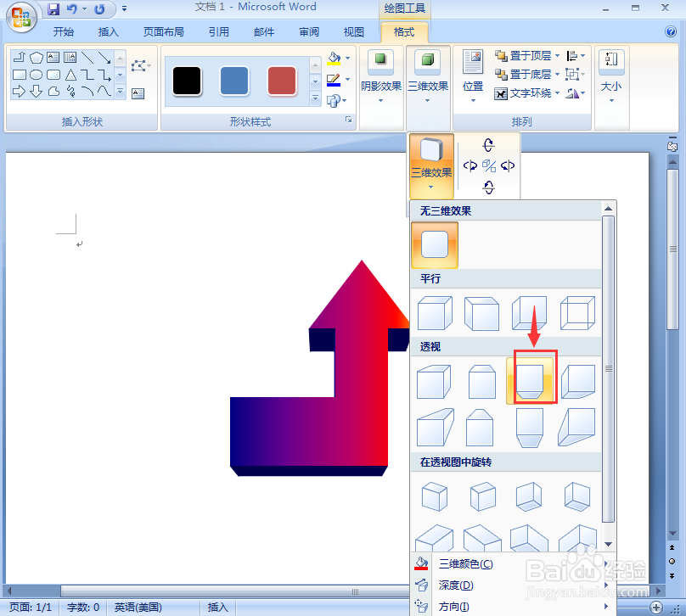686x616 pixels.
Task: Launch the 形状样式 dialog launcher
Action: tap(349, 120)
